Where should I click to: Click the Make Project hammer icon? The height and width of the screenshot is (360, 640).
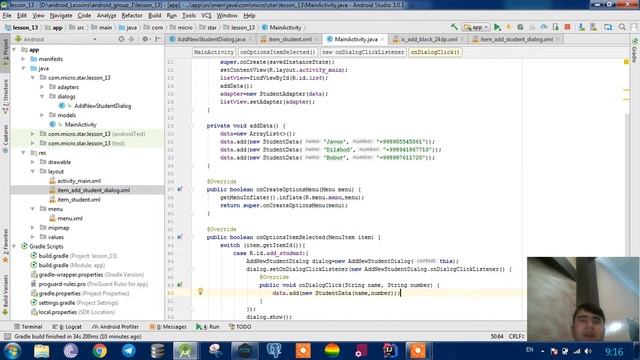pyautogui.click(x=454, y=27)
